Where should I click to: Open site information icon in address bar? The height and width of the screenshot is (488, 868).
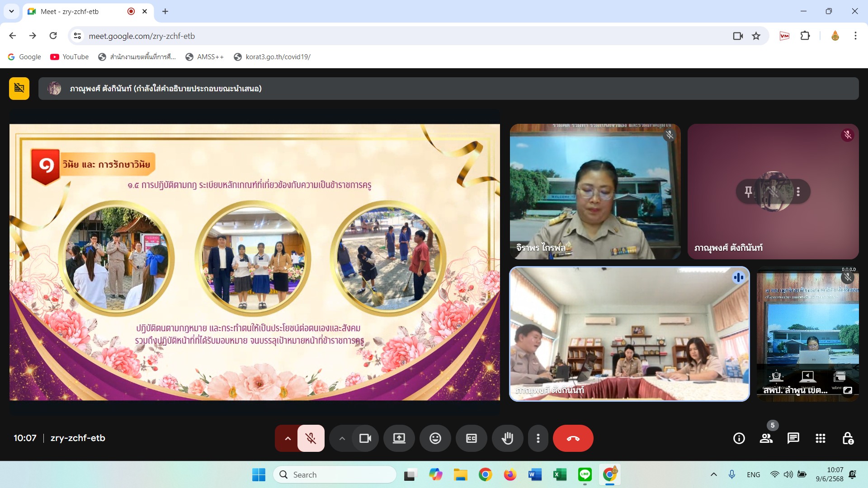[x=78, y=36]
